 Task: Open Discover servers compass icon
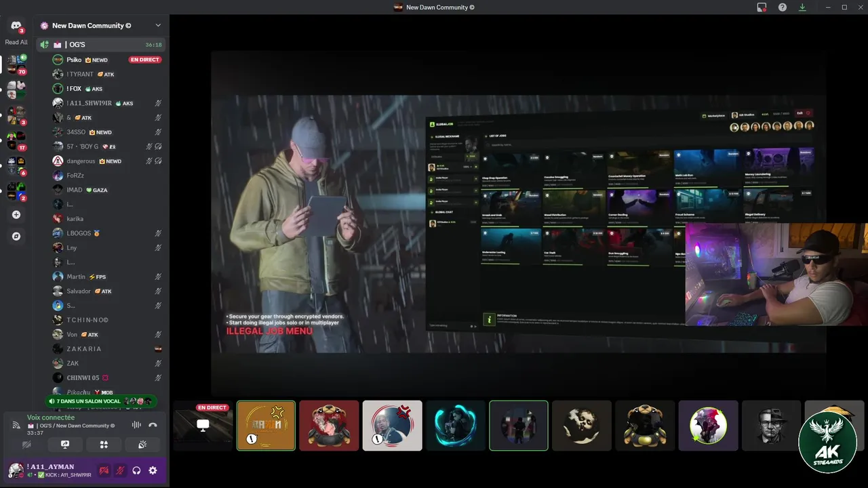(x=16, y=237)
